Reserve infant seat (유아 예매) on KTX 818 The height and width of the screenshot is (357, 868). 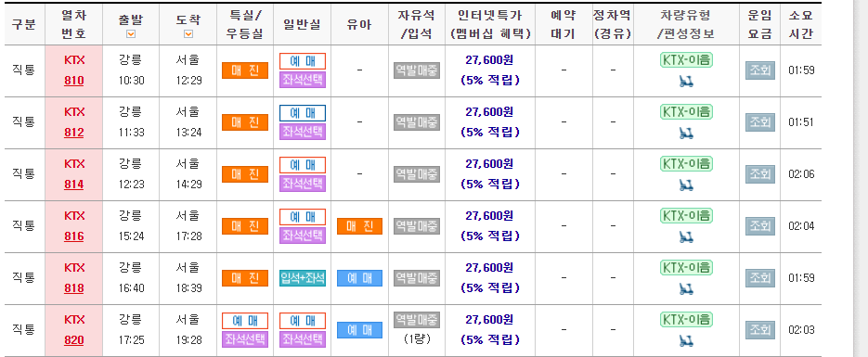[x=359, y=278]
